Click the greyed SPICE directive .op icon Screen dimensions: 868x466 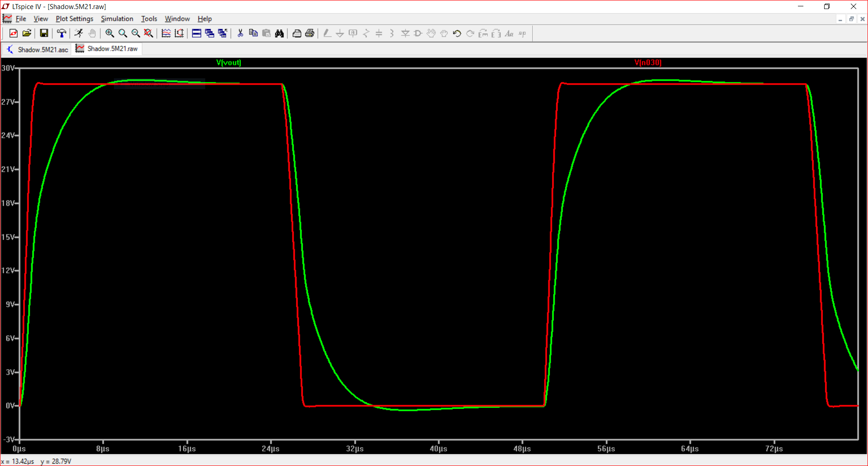coord(522,33)
